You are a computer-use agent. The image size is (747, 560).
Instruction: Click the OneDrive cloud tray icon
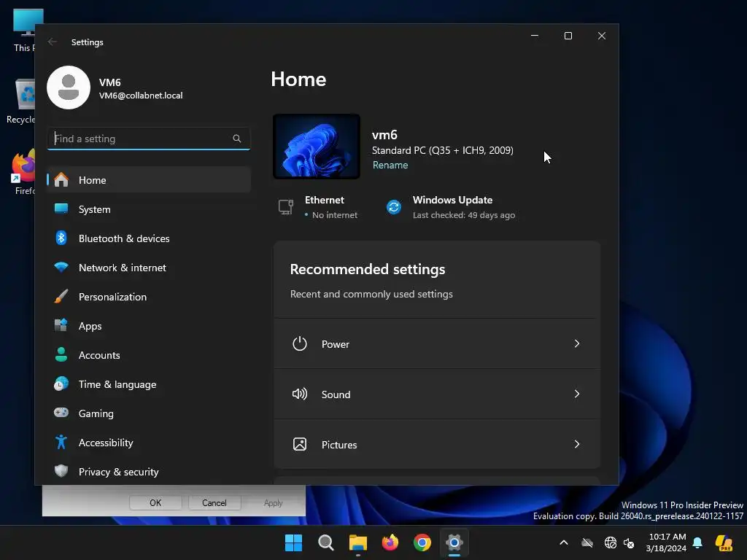tap(587, 542)
